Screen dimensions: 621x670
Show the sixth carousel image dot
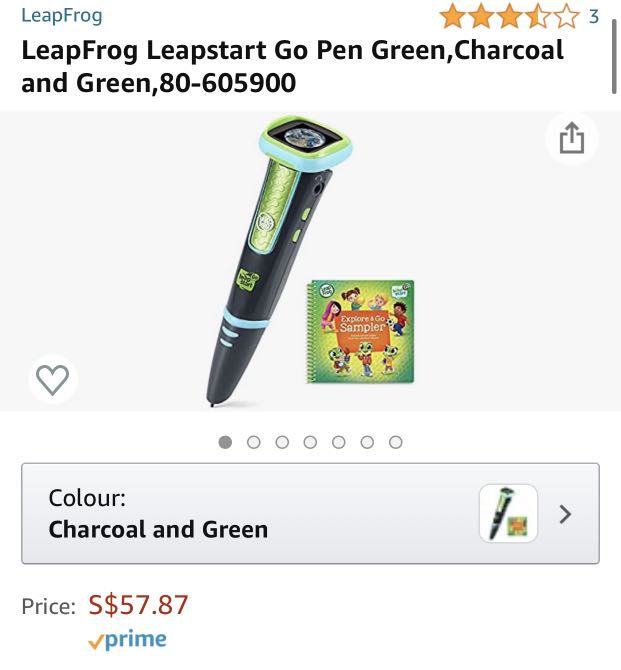[367, 442]
